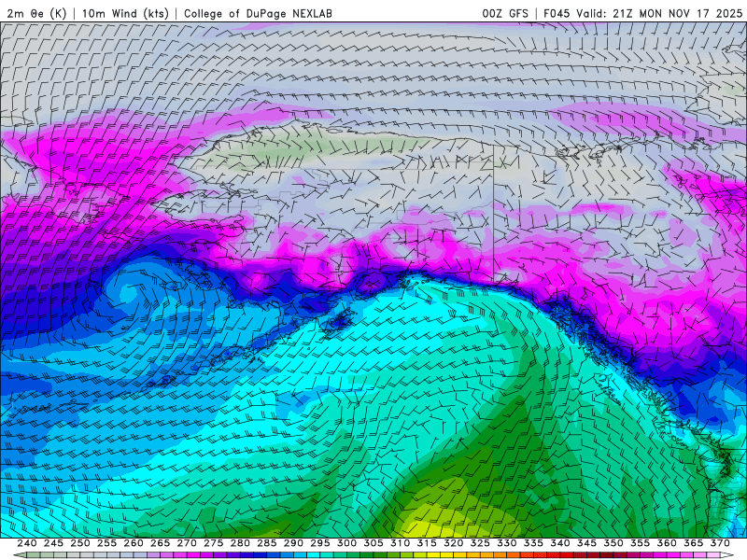Click the 300 legend value
The image size is (747, 560).
click(346, 543)
